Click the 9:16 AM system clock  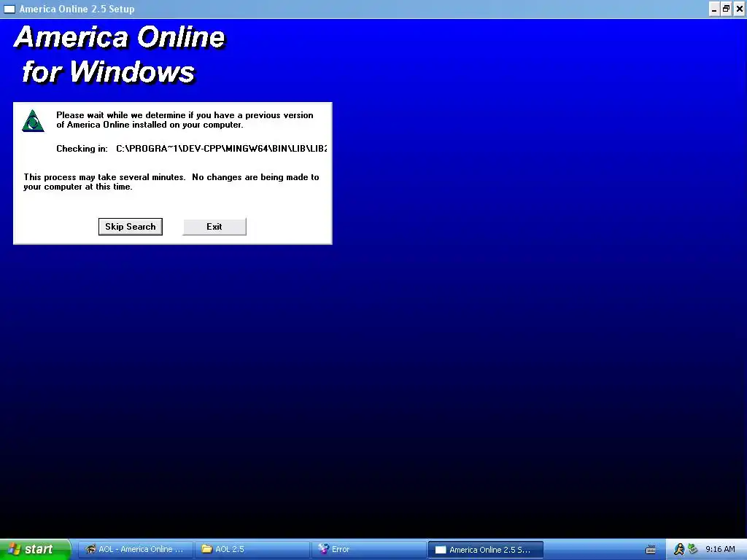click(720, 549)
